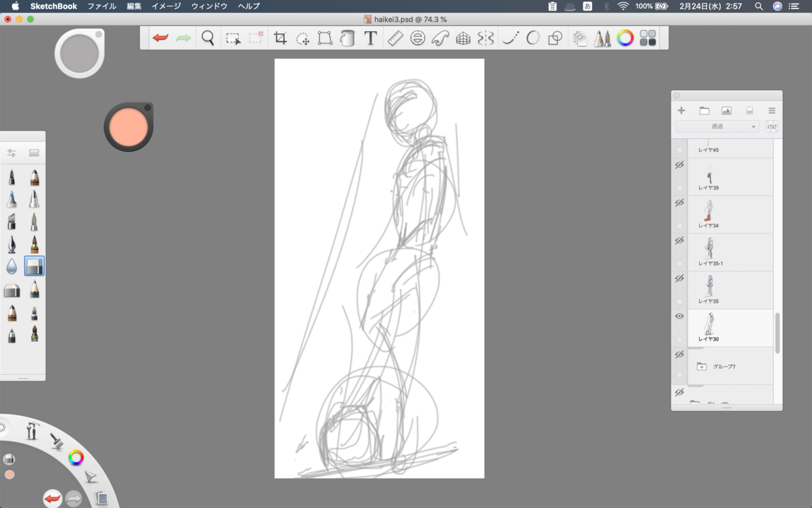The image size is (812, 508).
Task: Add an image layer
Action: (726, 110)
